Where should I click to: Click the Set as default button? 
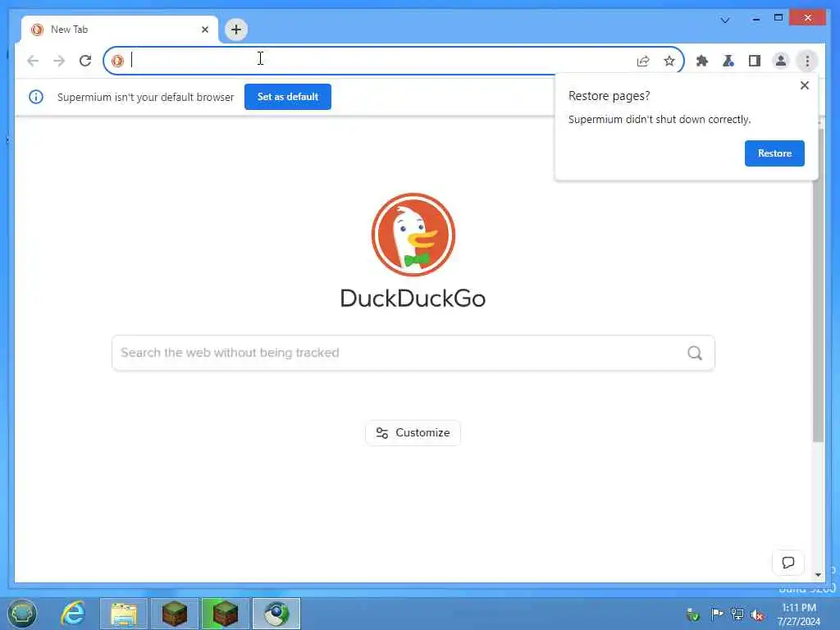point(288,97)
